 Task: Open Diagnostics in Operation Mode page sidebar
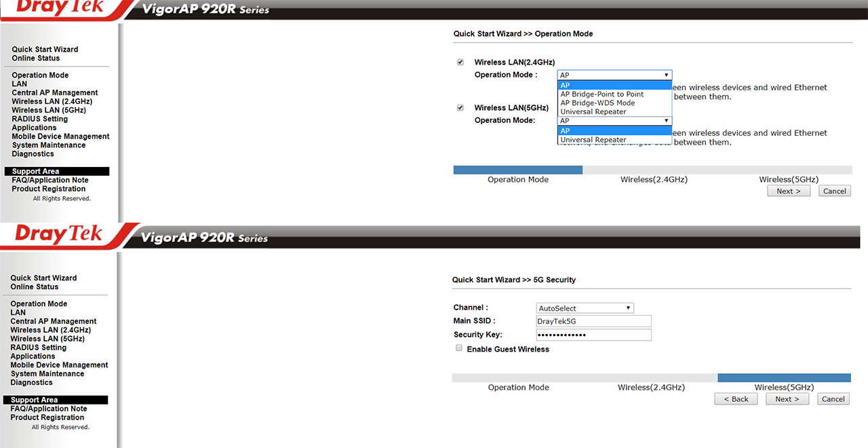click(33, 154)
